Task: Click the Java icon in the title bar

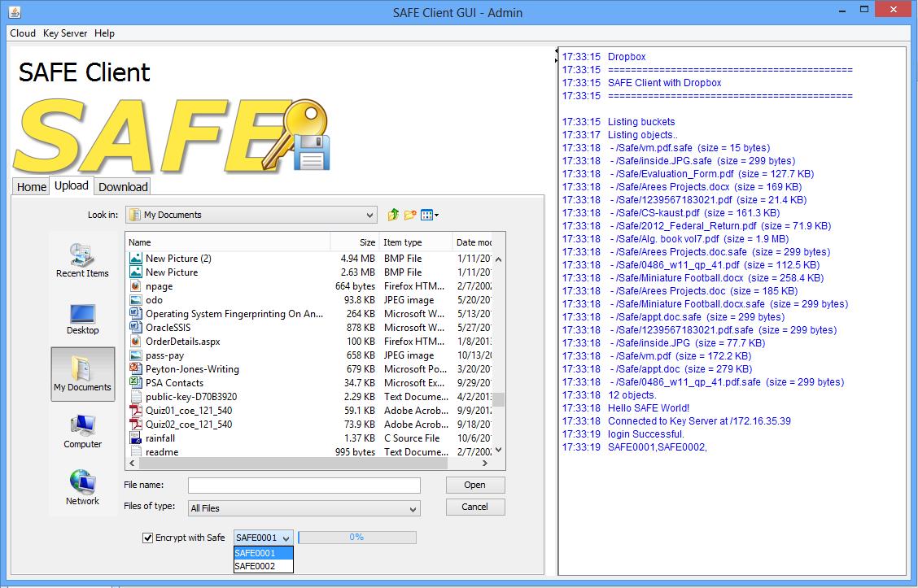Action: click(x=15, y=11)
